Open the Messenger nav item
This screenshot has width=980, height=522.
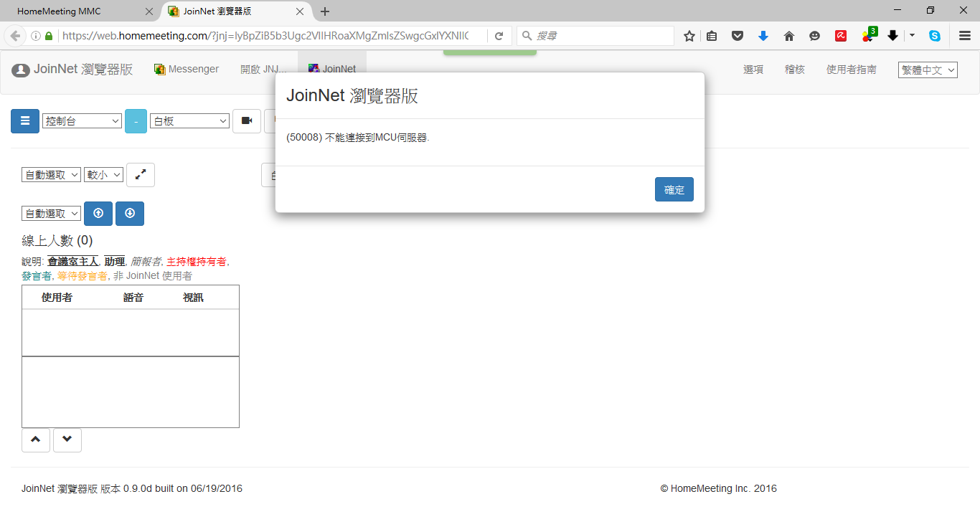[187, 70]
